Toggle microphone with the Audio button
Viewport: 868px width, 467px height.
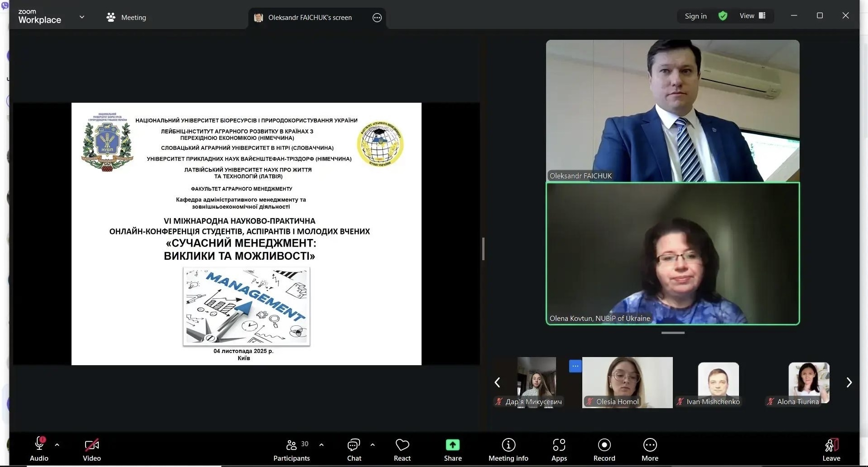pyautogui.click(x=39, y=449)
